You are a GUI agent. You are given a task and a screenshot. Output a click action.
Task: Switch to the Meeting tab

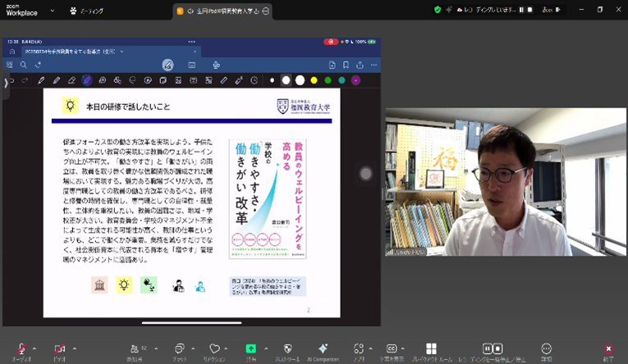tap(87, 11)
